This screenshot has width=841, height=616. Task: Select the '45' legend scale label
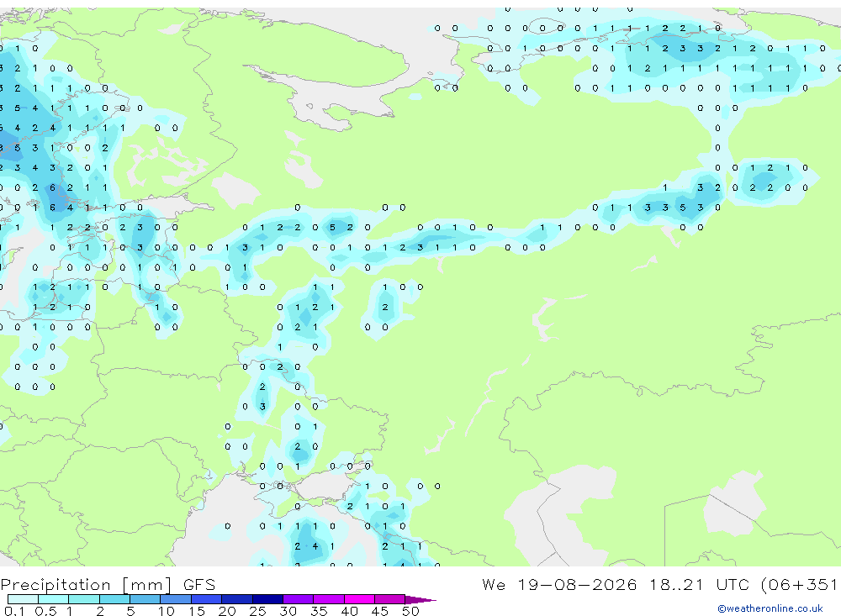[x=380, y=611]
